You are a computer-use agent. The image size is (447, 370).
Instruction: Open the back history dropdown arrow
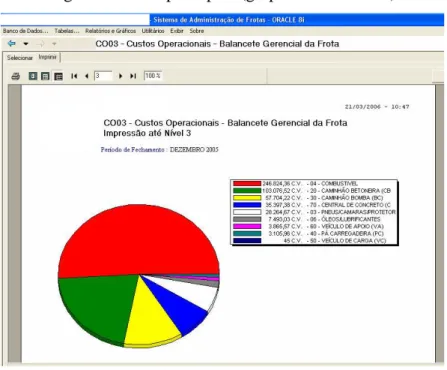pos(26,44)
